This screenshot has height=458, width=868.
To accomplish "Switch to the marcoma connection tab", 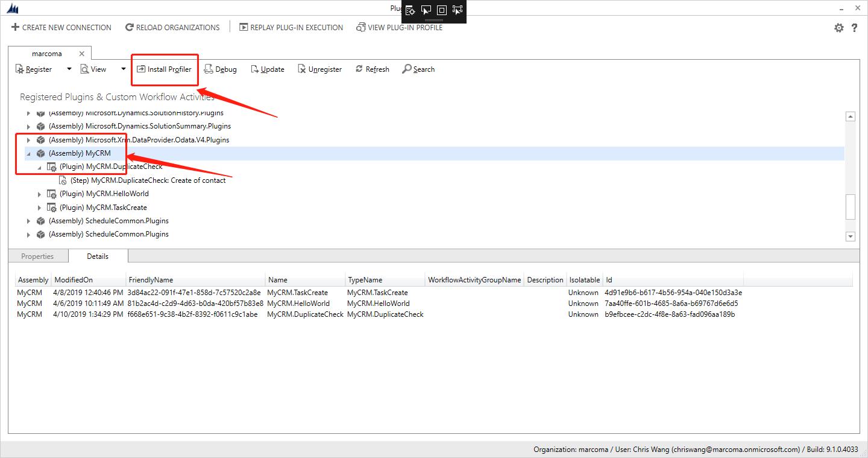I will [x=47, y=54].
